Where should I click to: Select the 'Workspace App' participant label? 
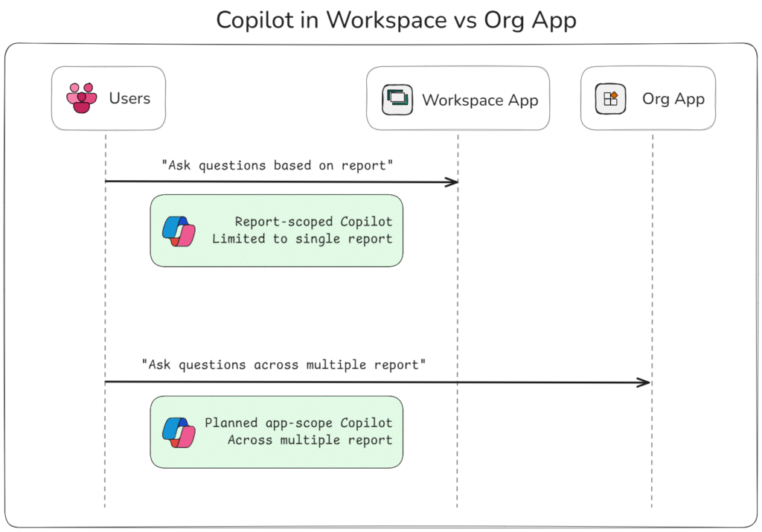tap(480, 100)
